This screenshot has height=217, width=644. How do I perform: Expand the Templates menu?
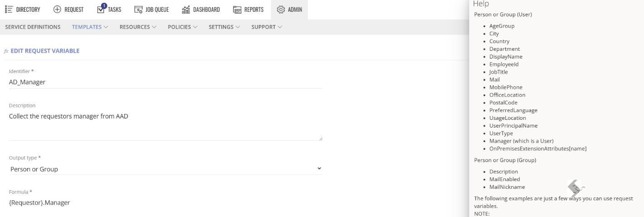coord(90,27)
